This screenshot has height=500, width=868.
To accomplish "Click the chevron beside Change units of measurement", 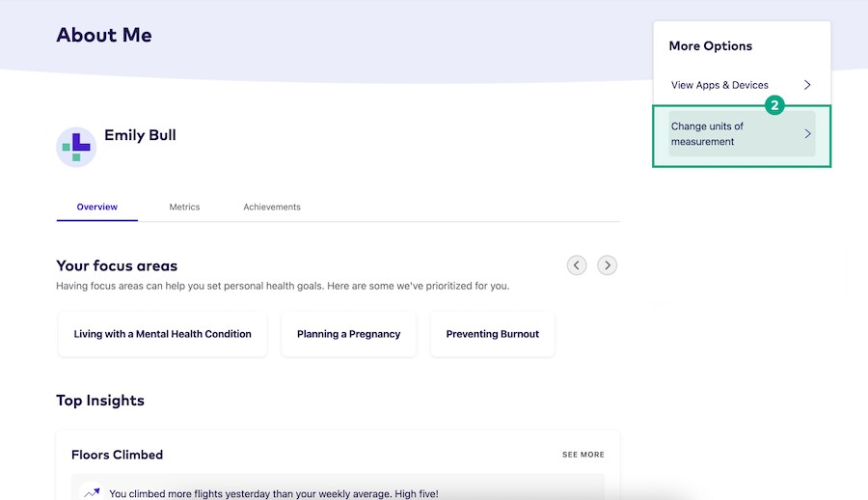I will point(807,134).
